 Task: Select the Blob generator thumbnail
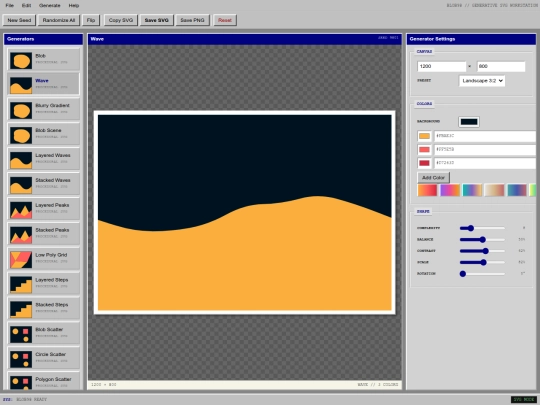tap(21, 61)
